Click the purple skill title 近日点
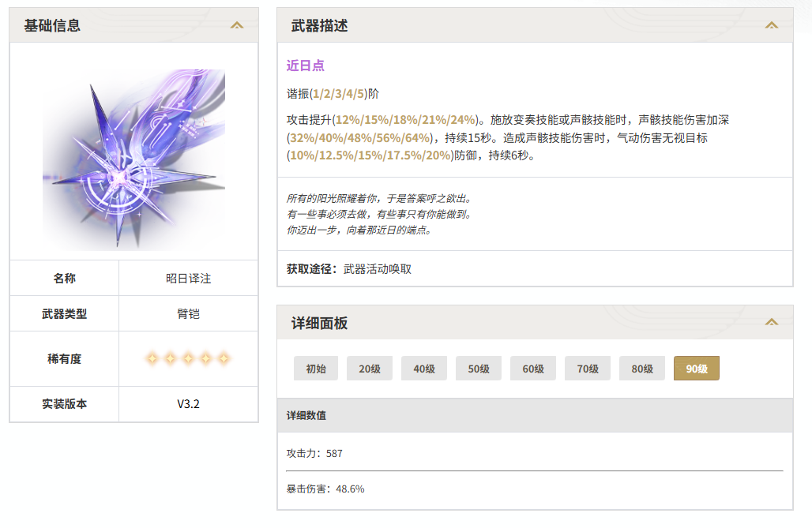Image resolution: width=812 pixels, height=528 pixels. (306, 66)
